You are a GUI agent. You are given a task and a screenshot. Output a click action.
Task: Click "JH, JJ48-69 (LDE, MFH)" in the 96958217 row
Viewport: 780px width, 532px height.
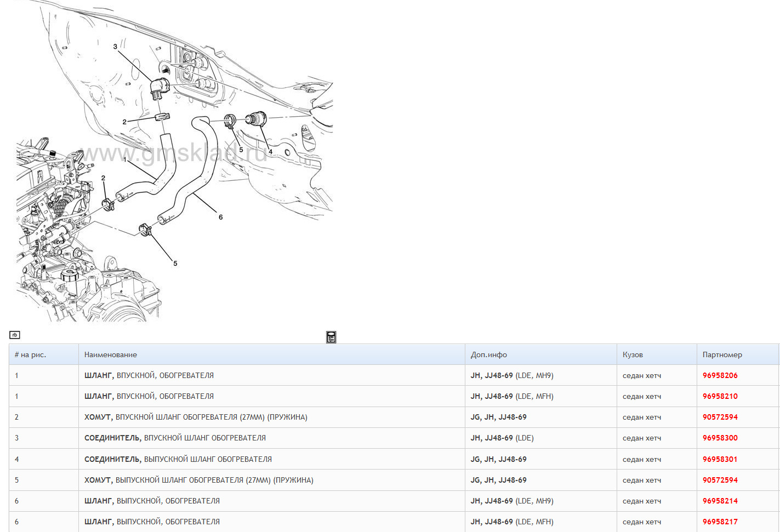click(x=512, y=522)
